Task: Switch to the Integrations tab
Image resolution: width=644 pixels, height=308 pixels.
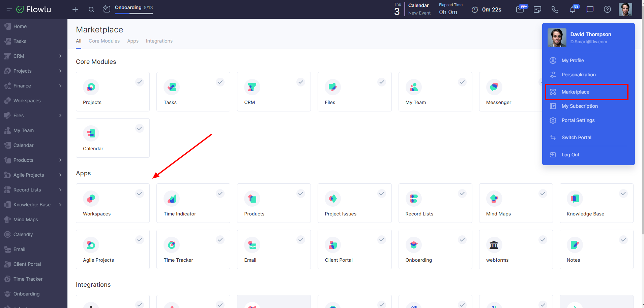Action: point(159,41)
